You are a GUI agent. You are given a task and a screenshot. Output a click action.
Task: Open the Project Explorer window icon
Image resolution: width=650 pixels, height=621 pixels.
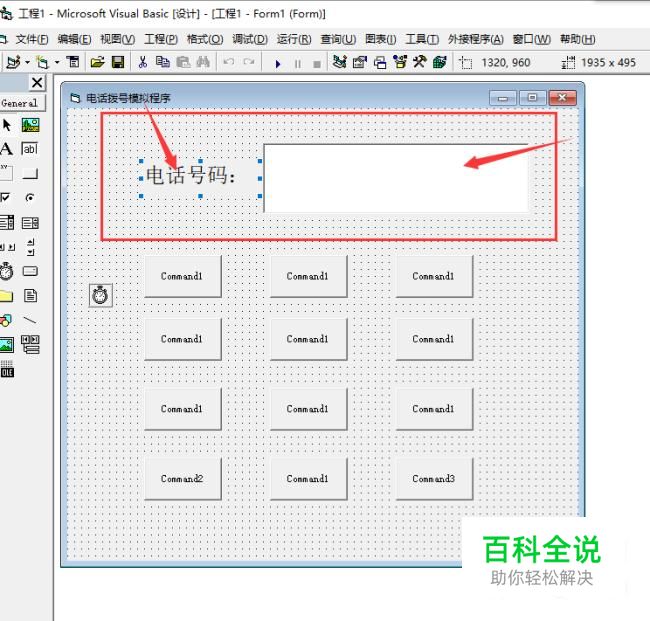pyautogui.click(x=340, y=62)
